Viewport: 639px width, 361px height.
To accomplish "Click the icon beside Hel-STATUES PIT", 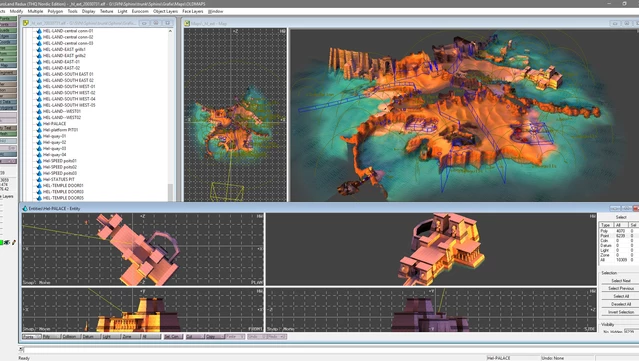I will [x=39, y=179].
